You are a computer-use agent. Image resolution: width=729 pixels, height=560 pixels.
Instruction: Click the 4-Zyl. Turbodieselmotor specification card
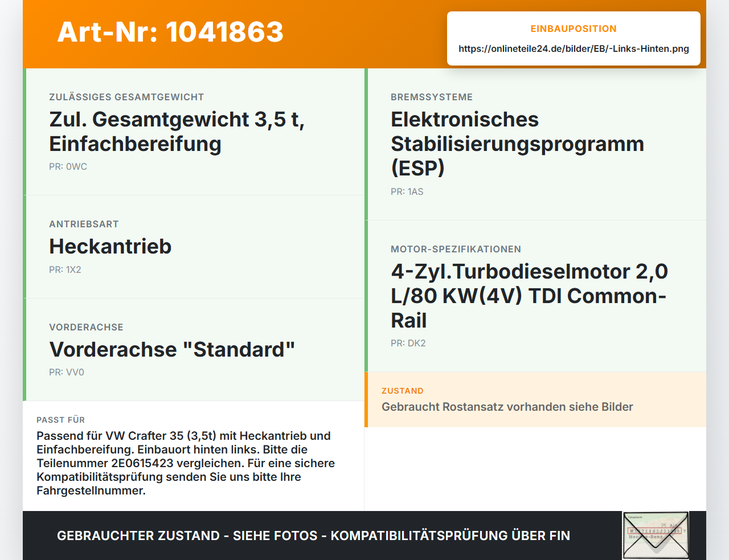(x=535, y=296)
